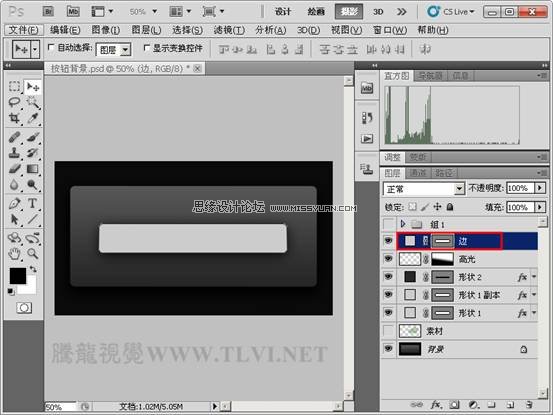
Task: Switch to the 设计 workspace
Action: [283, 12]
